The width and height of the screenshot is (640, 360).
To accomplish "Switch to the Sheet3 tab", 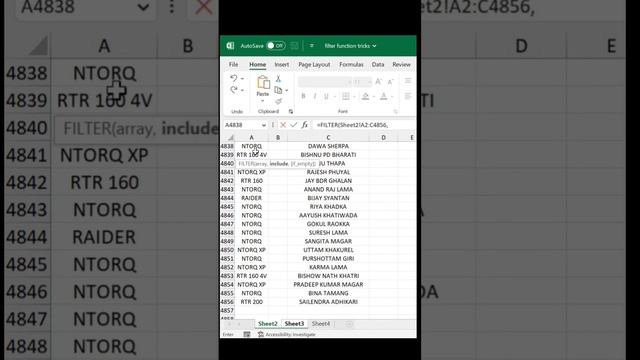I will click(x=294, y=324).
